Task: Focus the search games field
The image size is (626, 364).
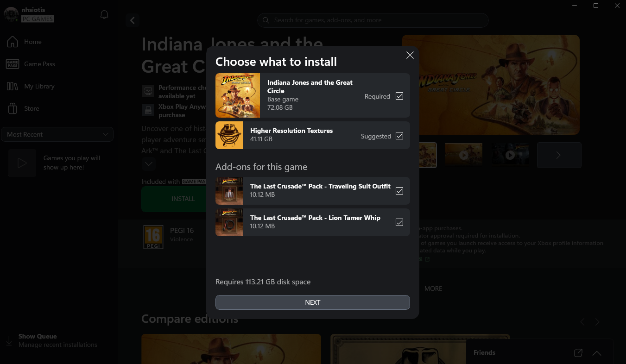Action: 373,20
